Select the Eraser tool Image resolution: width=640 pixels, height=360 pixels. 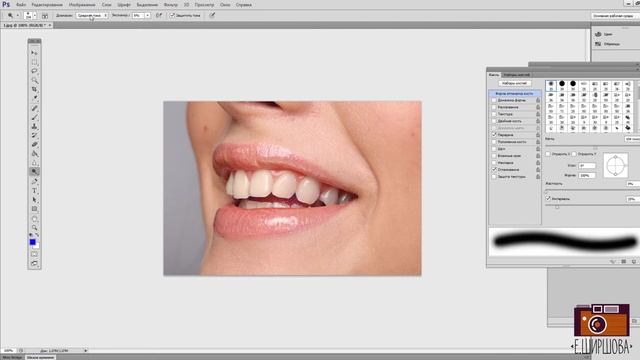pos(34,144)
